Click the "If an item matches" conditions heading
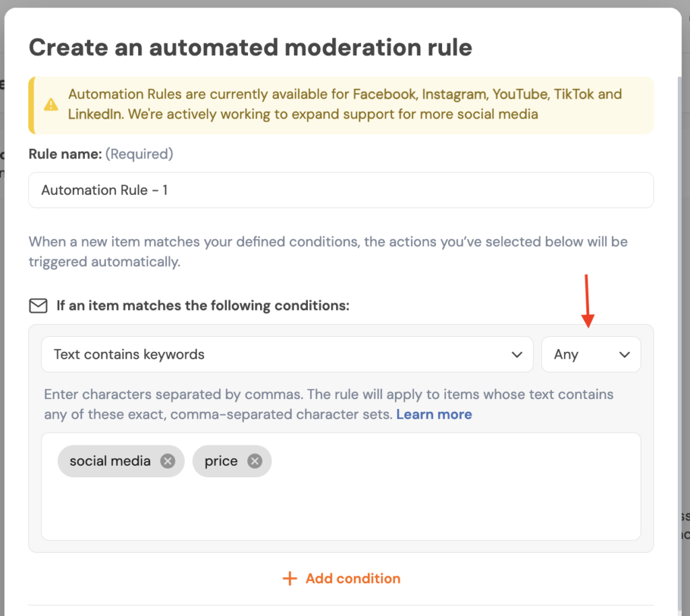 203,306
